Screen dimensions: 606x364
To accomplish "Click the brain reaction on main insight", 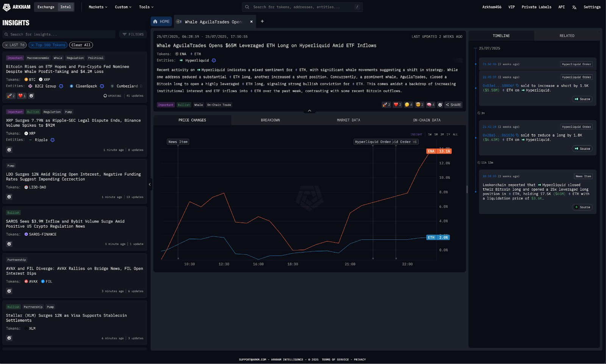I will click(x=431, y=105).
